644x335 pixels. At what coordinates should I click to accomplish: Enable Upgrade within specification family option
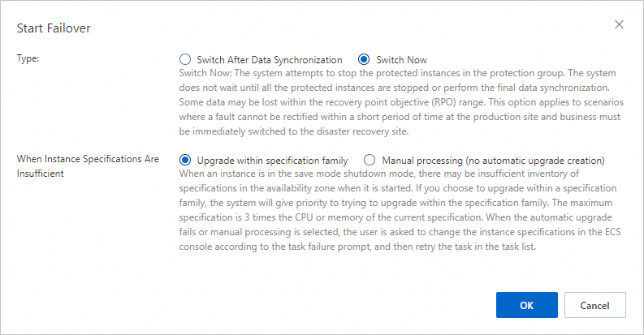coord(184,160)
